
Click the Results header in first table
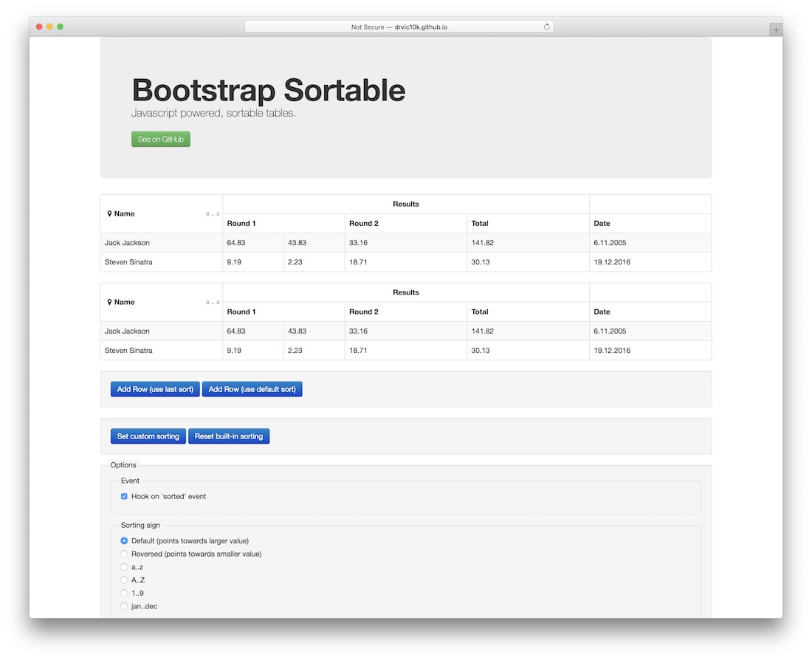(405, 204)
